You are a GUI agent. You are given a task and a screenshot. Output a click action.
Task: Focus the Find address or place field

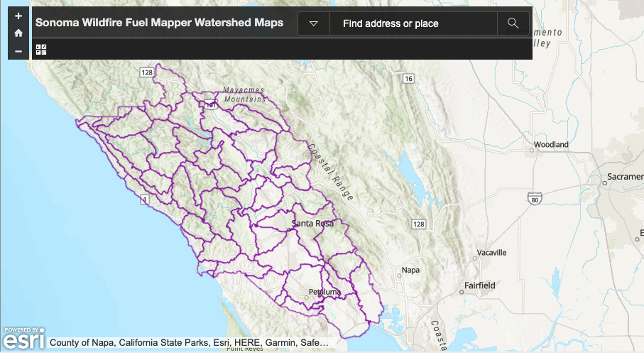413,23
